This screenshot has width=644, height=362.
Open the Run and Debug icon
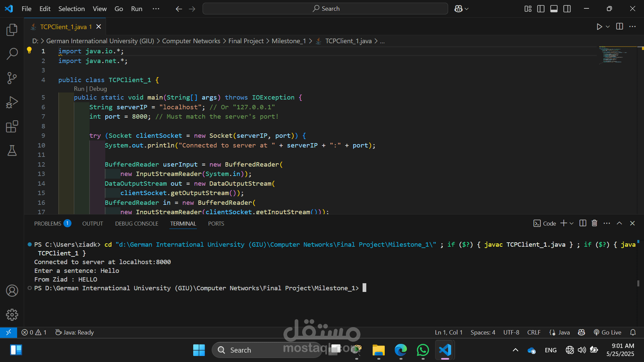(x=12, y=102)
